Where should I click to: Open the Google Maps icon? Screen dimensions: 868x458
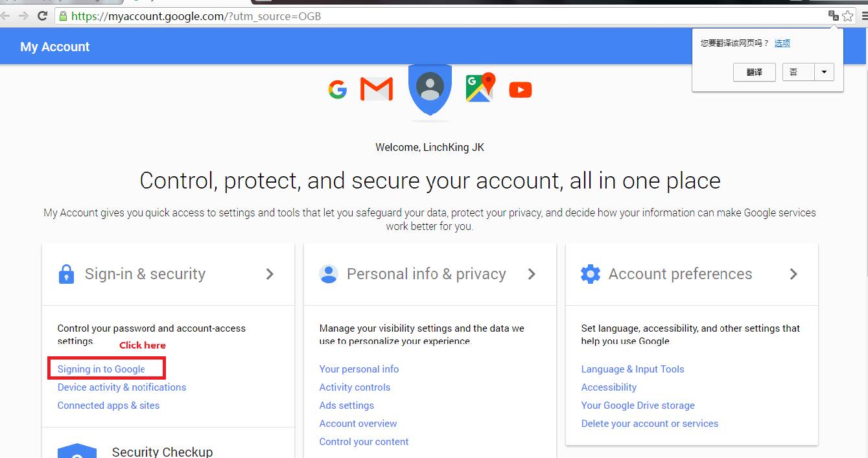[480, 87]
